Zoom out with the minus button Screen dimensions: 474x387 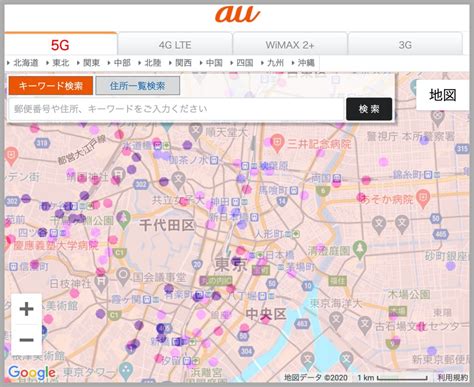click(x=26, y=340)
